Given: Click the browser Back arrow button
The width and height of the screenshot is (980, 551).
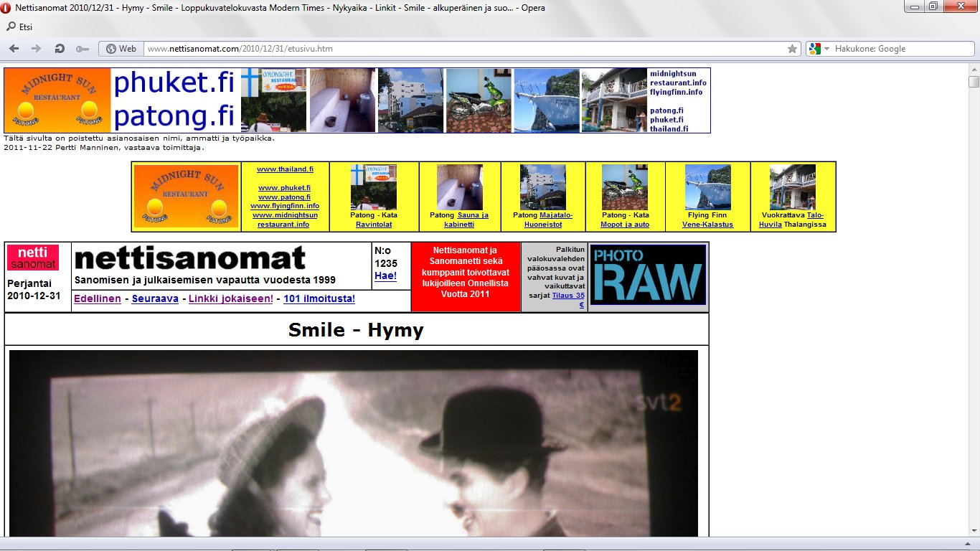Looking at the screenshot, I should pyautogui.click(x=14, y=49).
